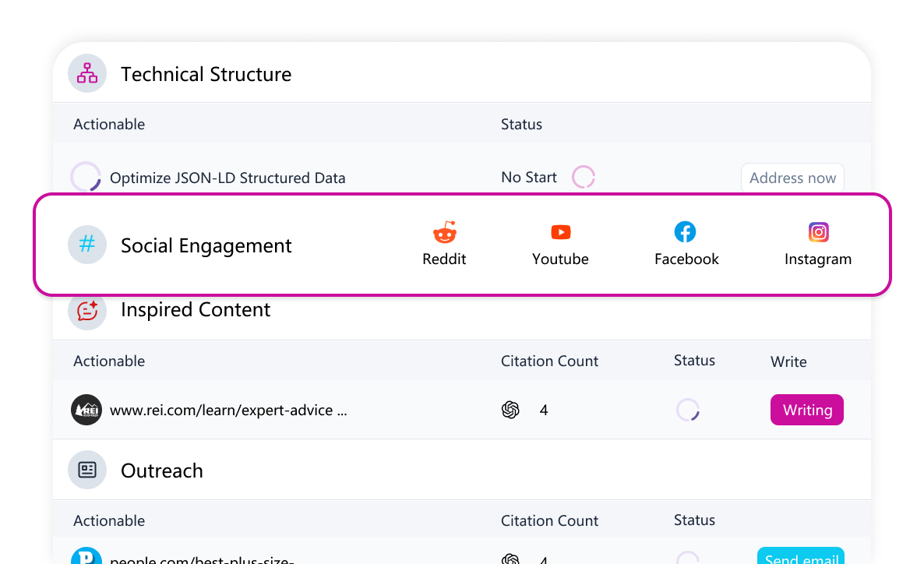Click the Inspired Content chat icon

(x=87, y=310)
